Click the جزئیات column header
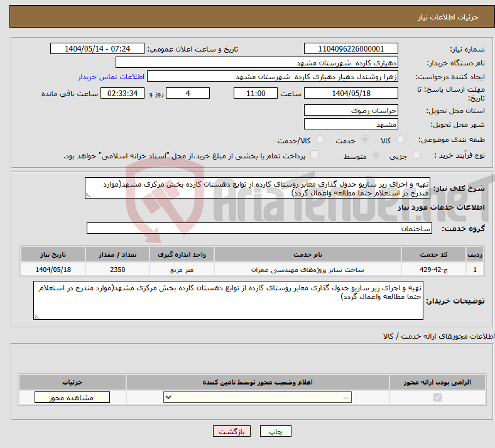495x448 pixels. pos(72,382)
